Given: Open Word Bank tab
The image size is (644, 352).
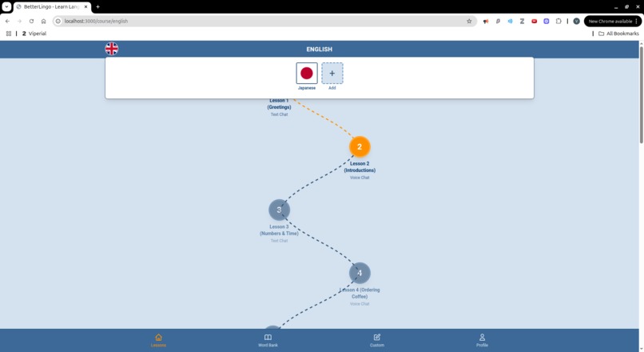Looking at the screenshot, I should click(268, 341).
